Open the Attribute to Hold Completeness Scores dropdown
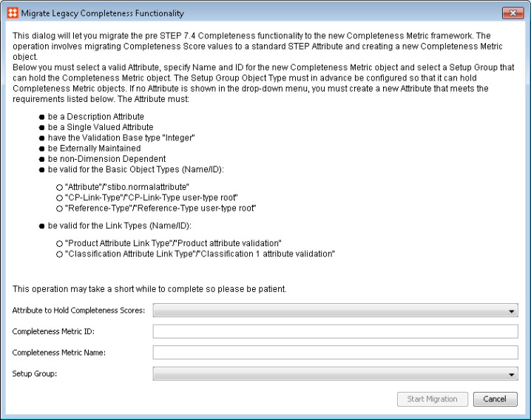The height and width of the screenshot is (420, 531). pos(335,311)
